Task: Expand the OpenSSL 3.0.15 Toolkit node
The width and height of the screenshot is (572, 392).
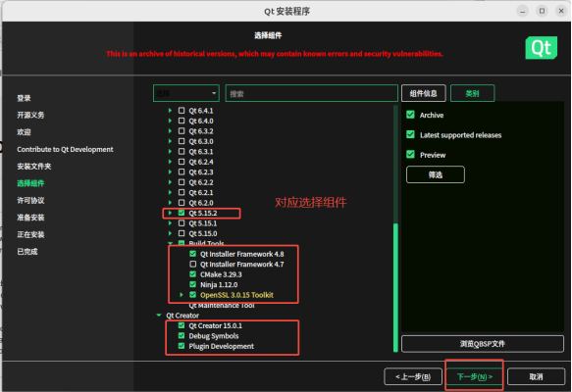Action: click(x=182, y=294)
